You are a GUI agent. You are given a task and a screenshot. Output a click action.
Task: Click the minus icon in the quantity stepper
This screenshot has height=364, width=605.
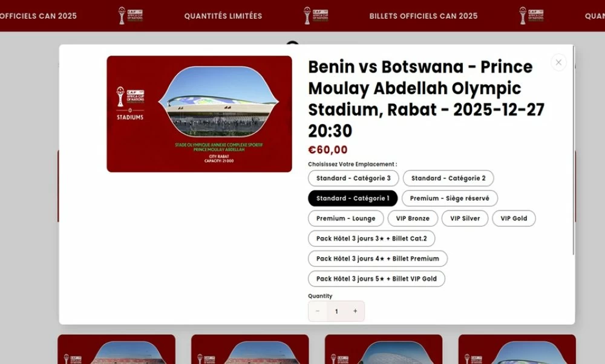[318, 311]
